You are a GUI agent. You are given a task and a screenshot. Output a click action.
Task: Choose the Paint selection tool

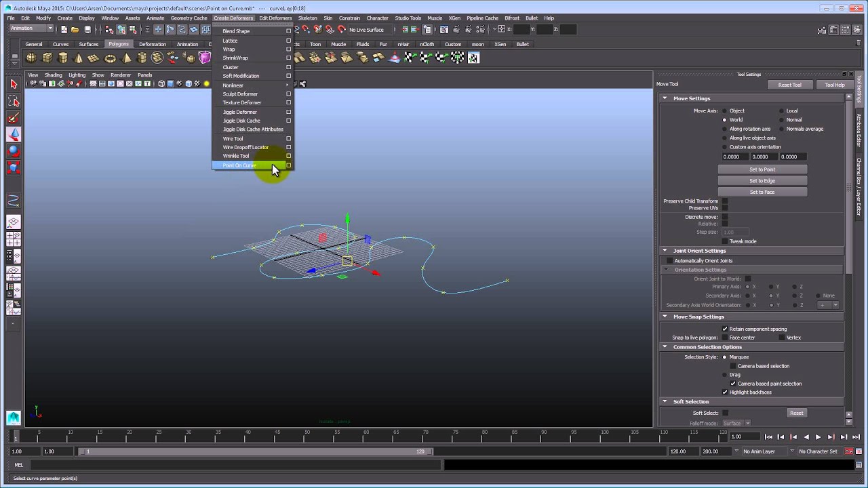coord(14,119)
